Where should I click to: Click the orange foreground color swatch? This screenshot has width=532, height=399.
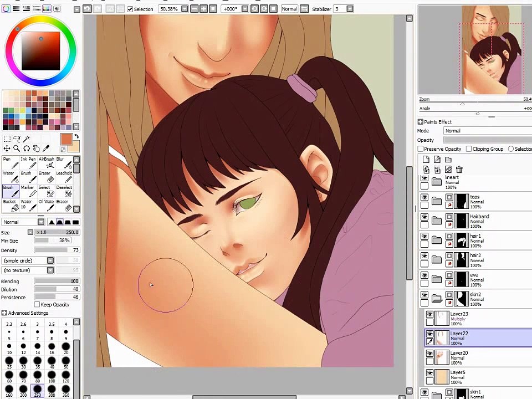tap(66, 140)
